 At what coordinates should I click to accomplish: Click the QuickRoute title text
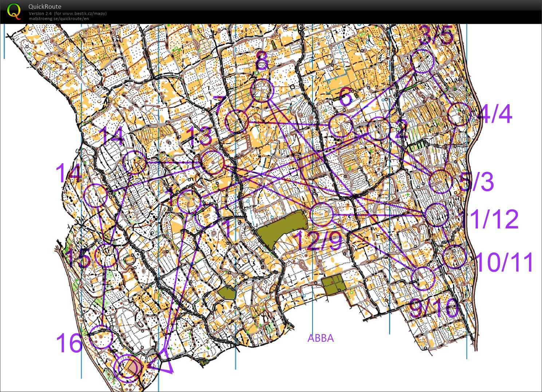(x=45, y=7)
